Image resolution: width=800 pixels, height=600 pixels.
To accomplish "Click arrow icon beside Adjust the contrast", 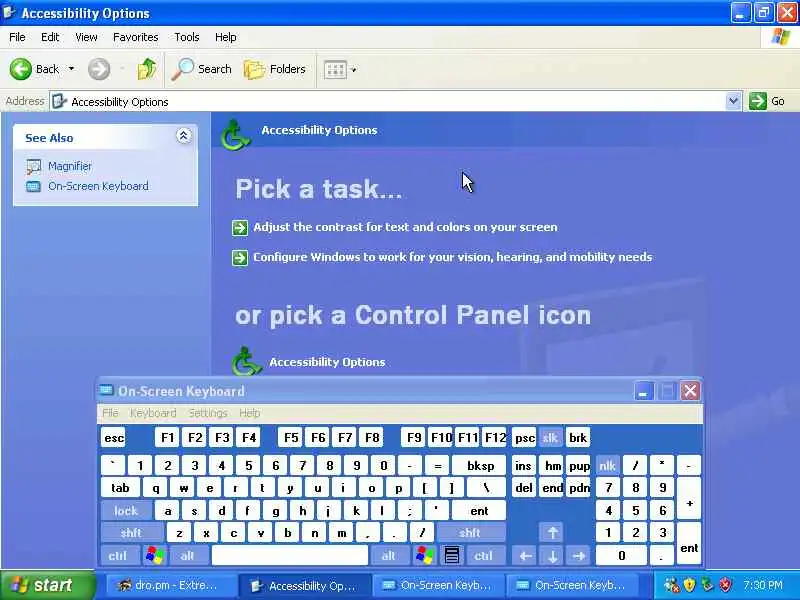I will coord(240,228).
